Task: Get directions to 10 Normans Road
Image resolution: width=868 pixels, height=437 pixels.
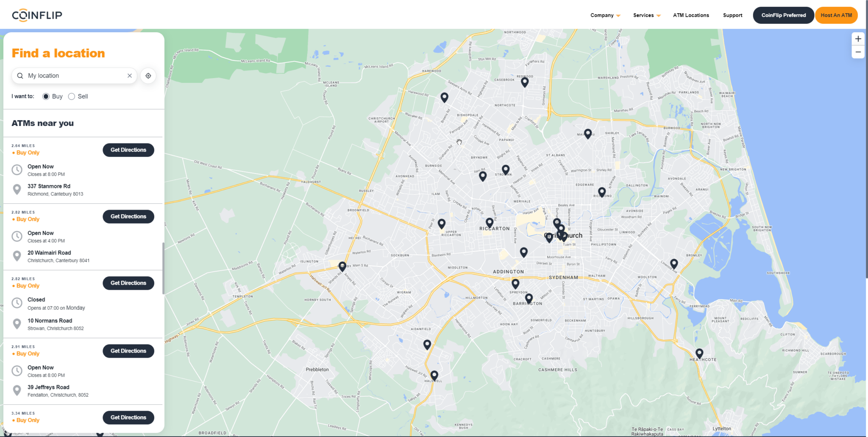Action: pyautogui.click(x=128, y=283)
